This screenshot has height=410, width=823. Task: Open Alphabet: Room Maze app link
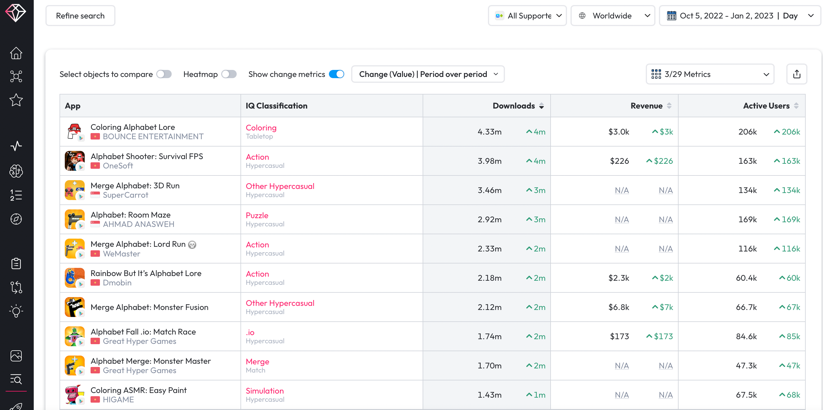coord(130,215)
